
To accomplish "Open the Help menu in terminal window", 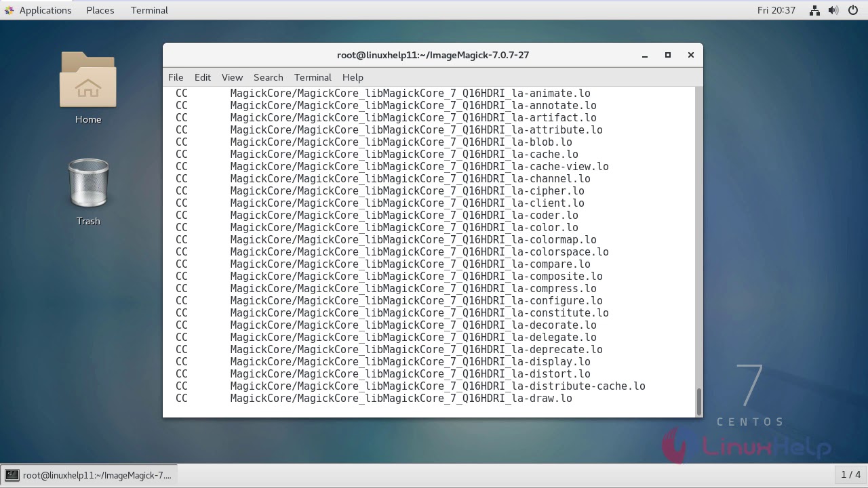I will [353, 77].
